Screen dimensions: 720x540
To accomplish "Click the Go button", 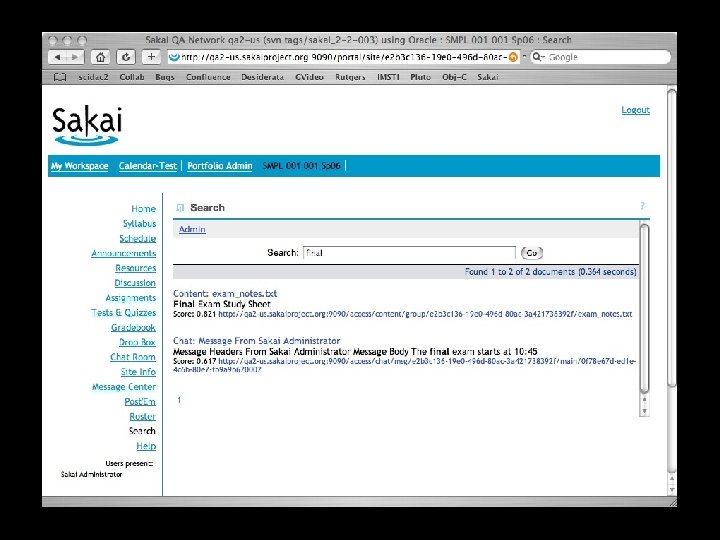I will tap(532, 253).
